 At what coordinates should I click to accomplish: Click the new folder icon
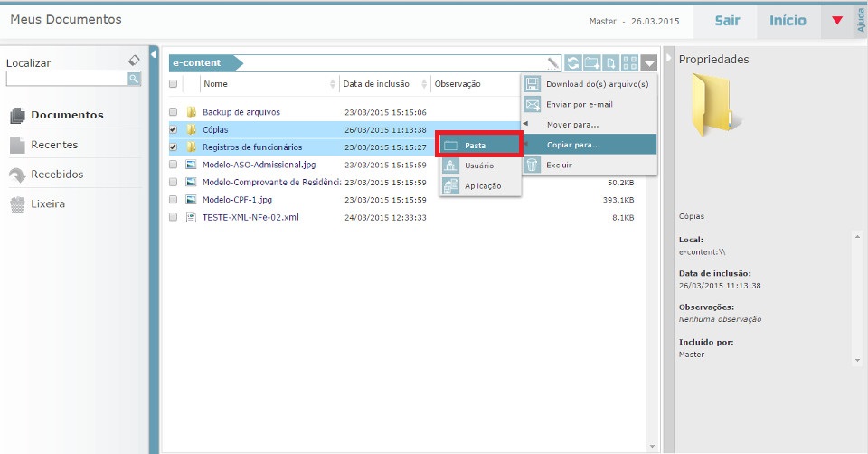click(592, 63)
